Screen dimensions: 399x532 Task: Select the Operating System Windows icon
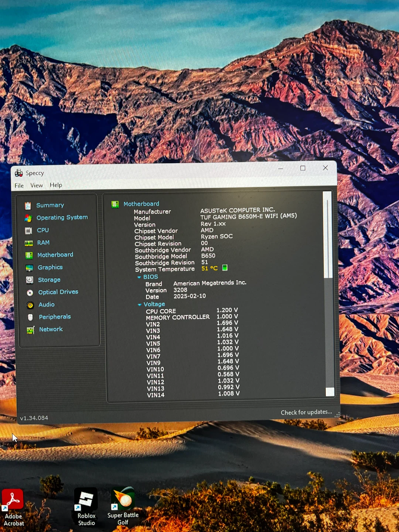[28, 218]
